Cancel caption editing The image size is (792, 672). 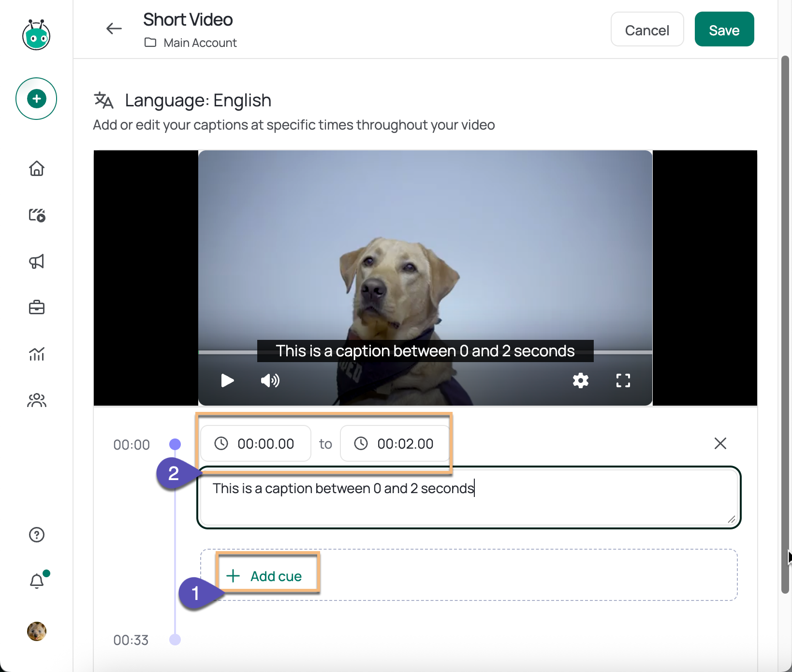[x=647, y=29]
